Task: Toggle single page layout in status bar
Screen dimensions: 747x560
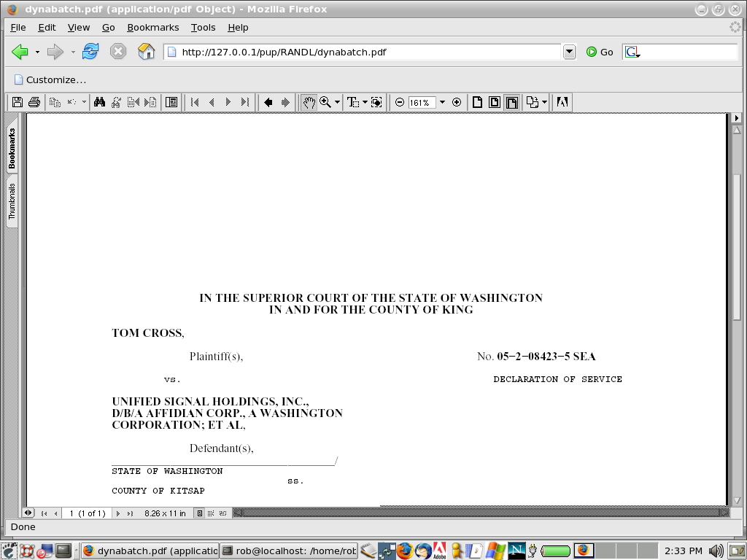Action: coord(199,513)
